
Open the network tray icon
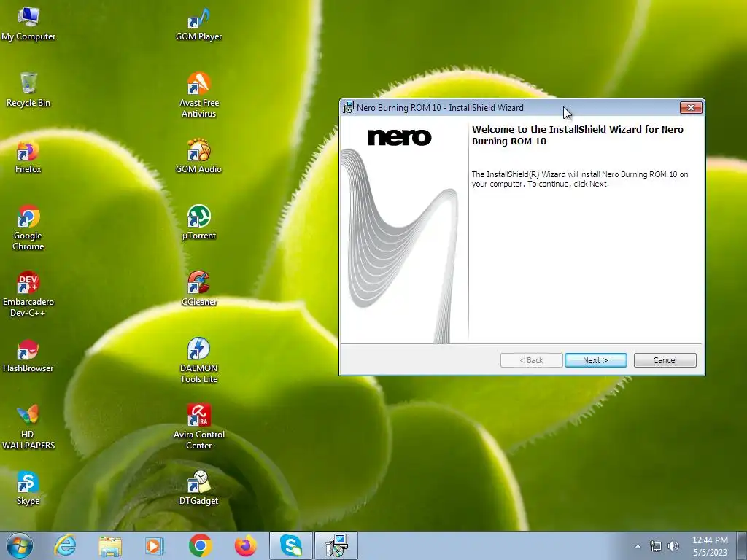tap(656, 546)
